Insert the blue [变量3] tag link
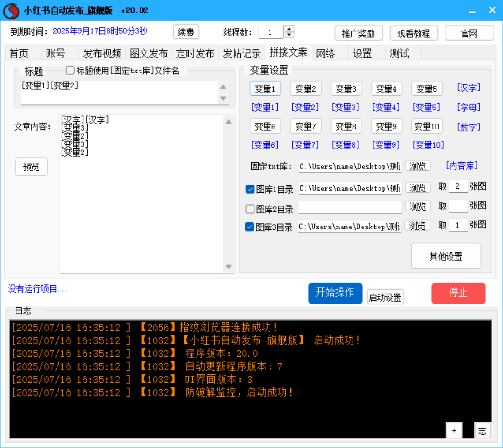 346,107
